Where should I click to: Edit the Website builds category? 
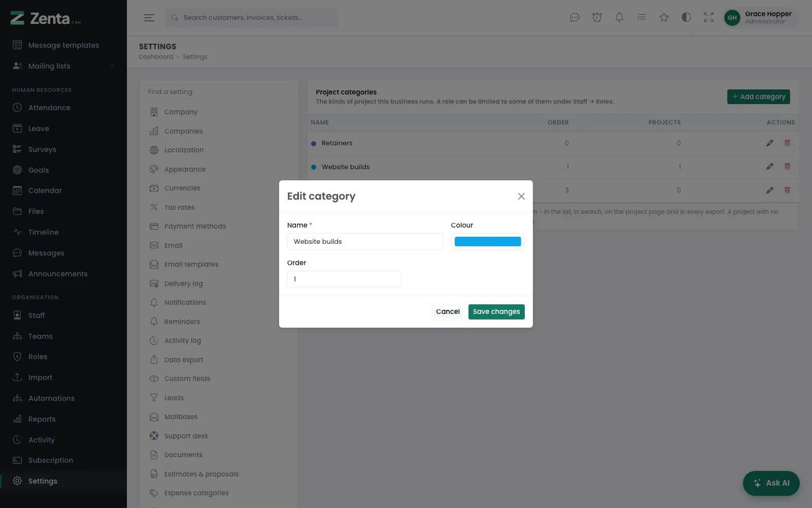[x=770, y=166]
